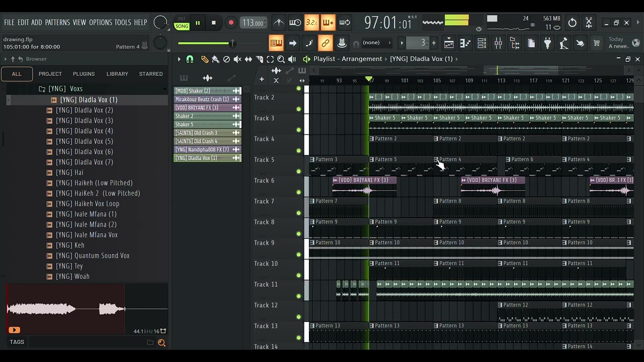Image resolution: width=644 pixels, height=362 pixels.
Task: Click the search magnifier in the browser
Action: pos(162,342)
